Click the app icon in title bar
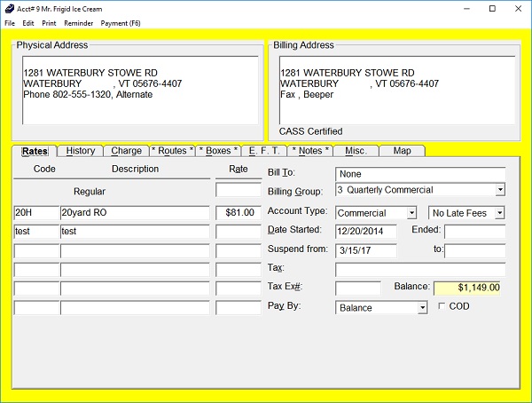 click(9, 8)
